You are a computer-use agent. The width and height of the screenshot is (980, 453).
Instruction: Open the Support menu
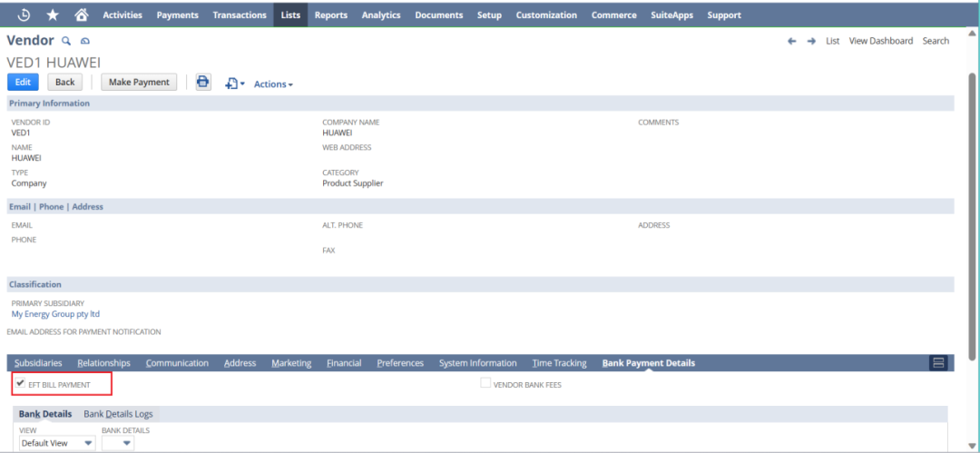coord(724,15)
